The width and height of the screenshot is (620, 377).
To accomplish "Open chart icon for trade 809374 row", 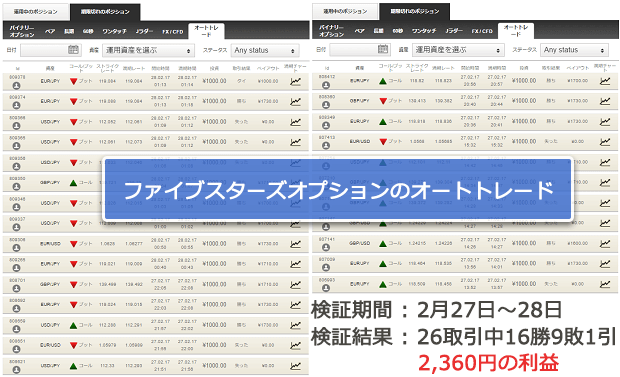I will point(295,101).
